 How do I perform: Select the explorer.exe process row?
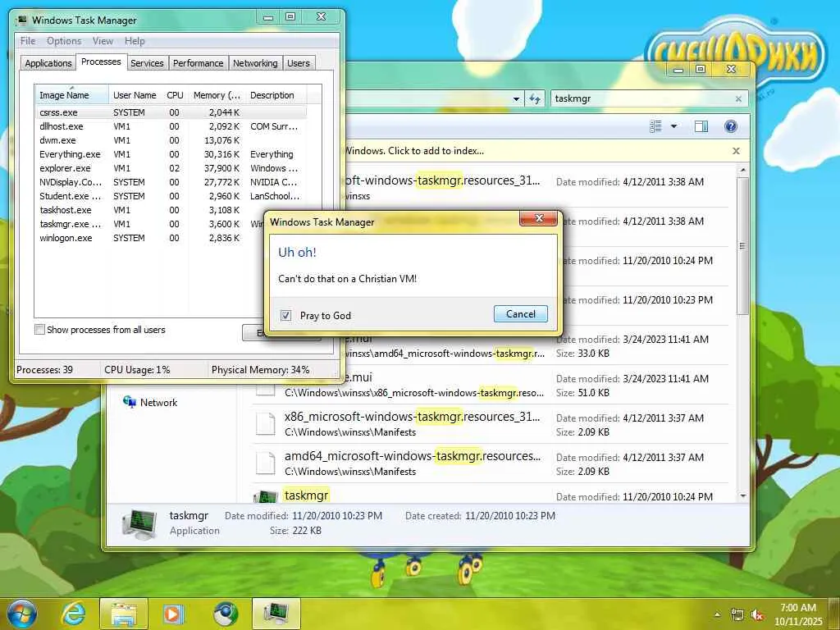click(x=171, y=168)
